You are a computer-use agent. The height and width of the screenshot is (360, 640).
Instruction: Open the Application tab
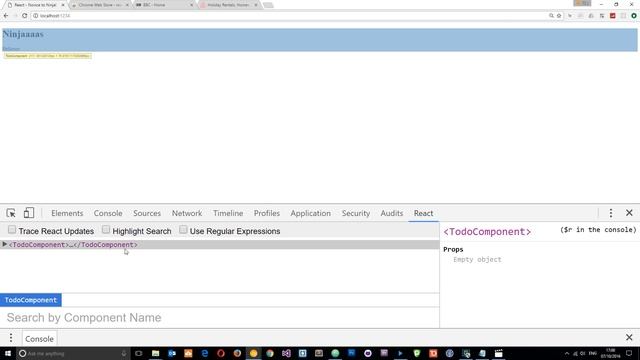click(x=311, y=213)
